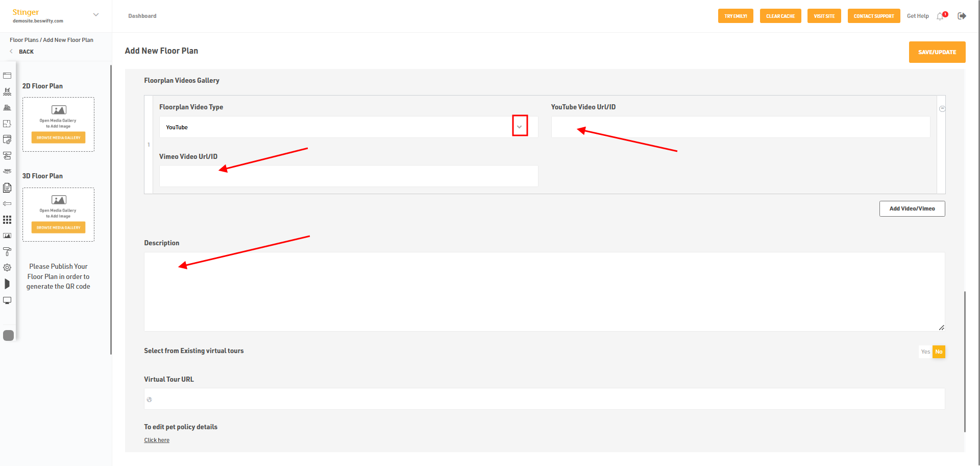Open the Get Help menu
Screen dimensions: 980x466
[918, 16]
